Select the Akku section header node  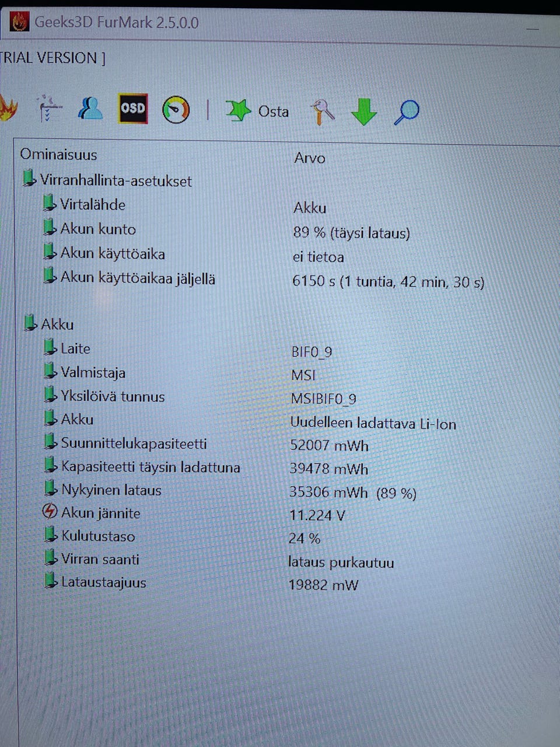point(57,324)
